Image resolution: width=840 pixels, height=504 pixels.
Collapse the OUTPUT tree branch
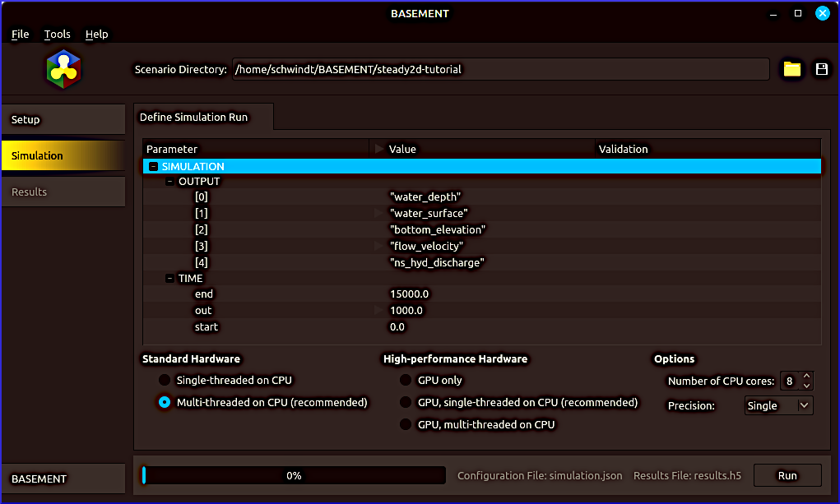(169, 182)
